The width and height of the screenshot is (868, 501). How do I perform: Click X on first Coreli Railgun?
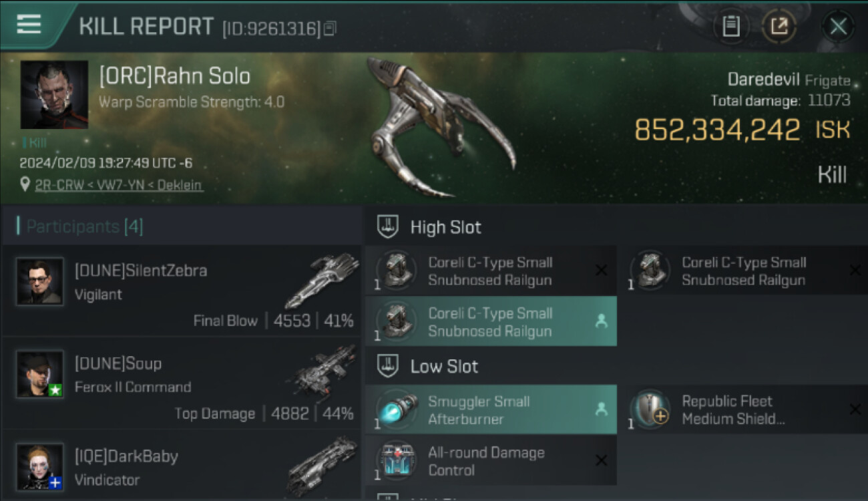tap(601, 271)
